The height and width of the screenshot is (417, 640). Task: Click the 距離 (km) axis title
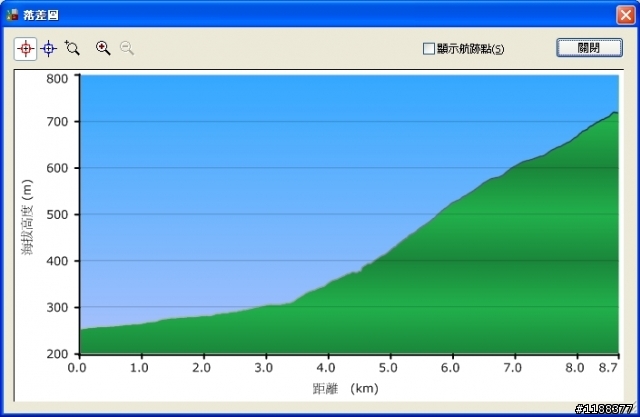click(x=345, y=388)
